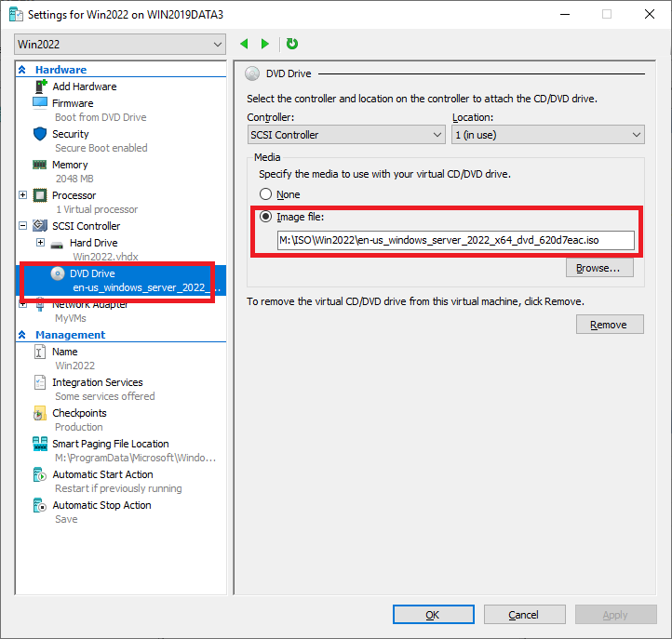Click the Checkpoints icon
Image resolution: width=672 pixels, height=639 pixels.
tap(39, 413)
